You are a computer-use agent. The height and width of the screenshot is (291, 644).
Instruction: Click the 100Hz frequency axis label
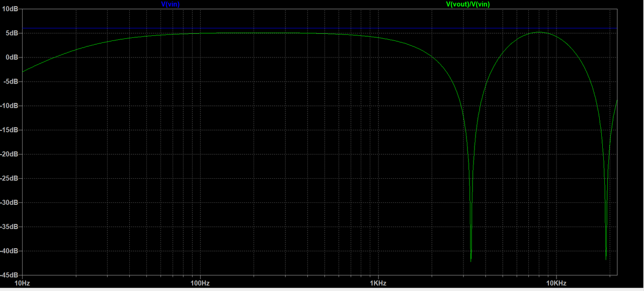click(x=200, y=283)
